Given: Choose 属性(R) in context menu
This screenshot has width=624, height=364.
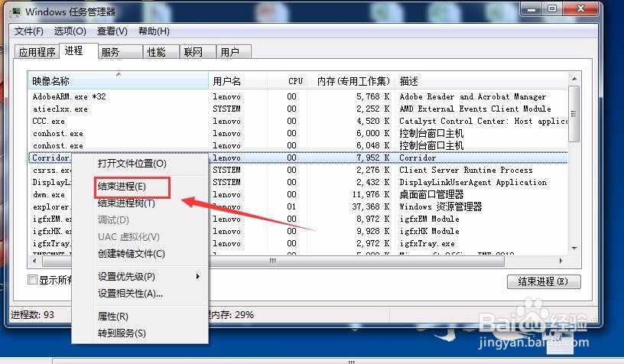Looking at the screenshot, I should 113,317.
